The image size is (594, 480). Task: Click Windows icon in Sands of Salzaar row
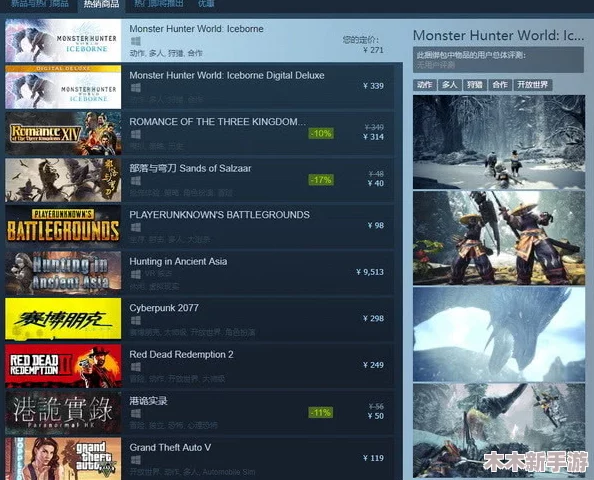136,181
